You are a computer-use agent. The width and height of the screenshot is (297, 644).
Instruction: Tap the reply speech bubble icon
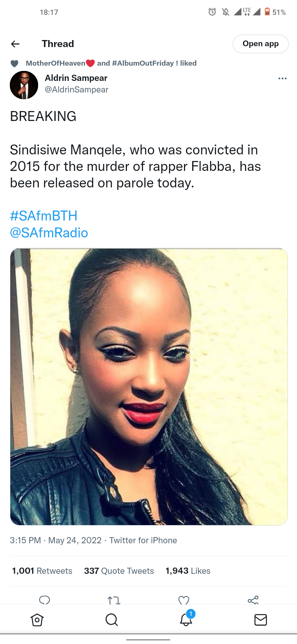(45, 600)
